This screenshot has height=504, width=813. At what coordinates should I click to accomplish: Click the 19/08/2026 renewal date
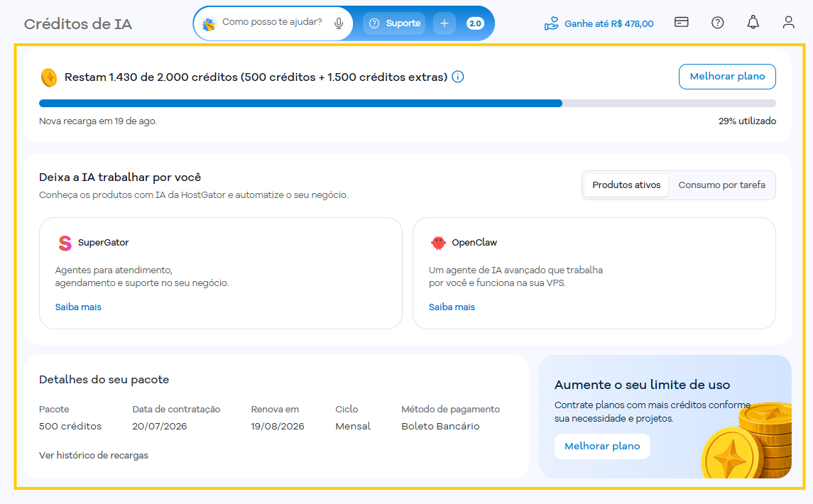pyautogui.click(x=278, y=426)
